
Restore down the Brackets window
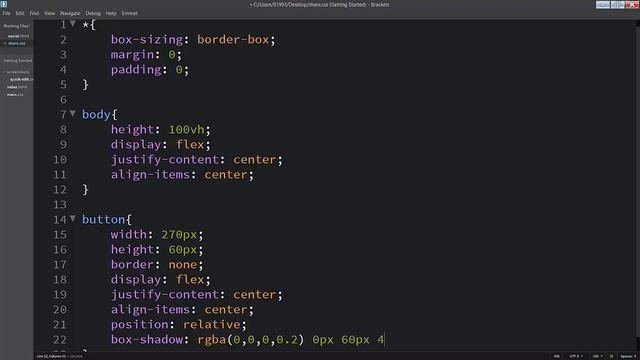[x=617, y=4]
